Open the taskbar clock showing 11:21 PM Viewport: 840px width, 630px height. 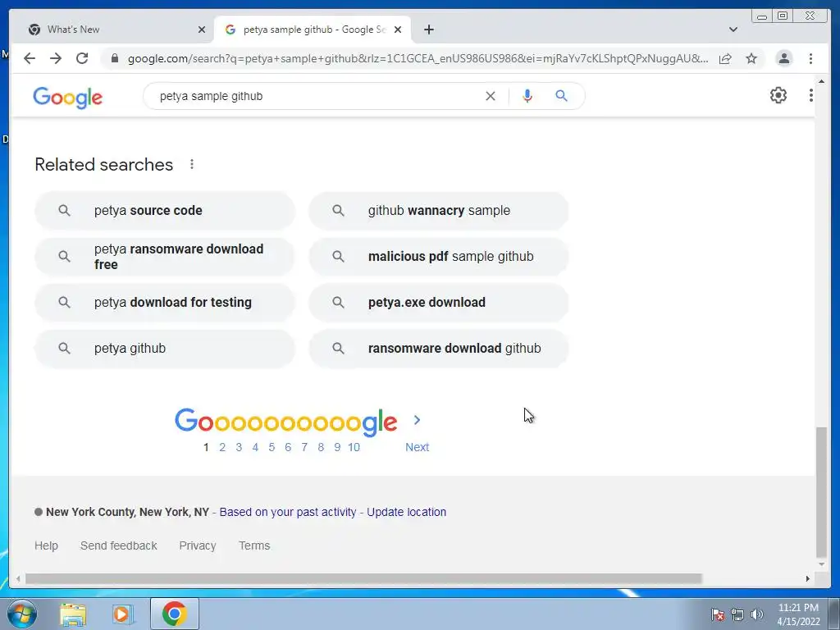click(x=798, y=614)
